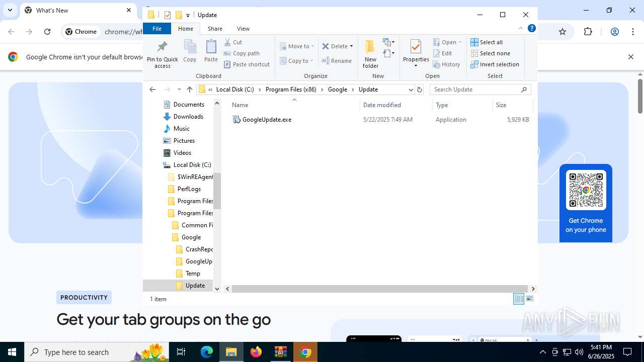Reload the Chrome page
Image resolution: width=644 pixels, height=362 pixels.
tap(47, 32)
